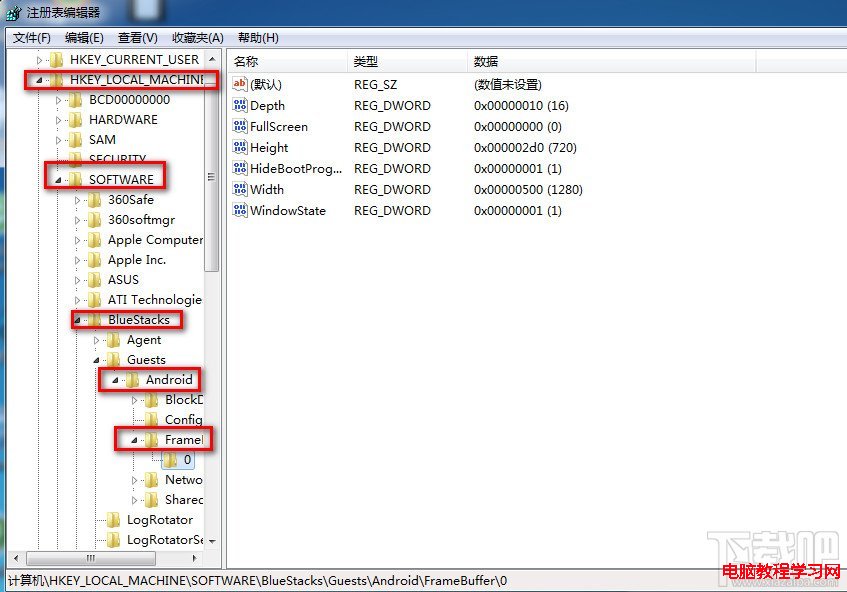The width and height of the screenshot is (847, 592).
Task: Click the SAM folder icon
Action: point(76,140)
